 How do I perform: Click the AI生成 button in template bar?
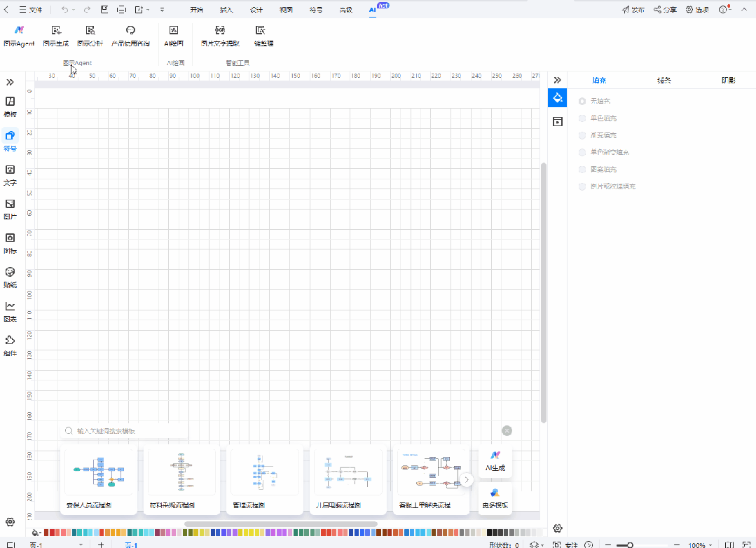coord(495,462)
